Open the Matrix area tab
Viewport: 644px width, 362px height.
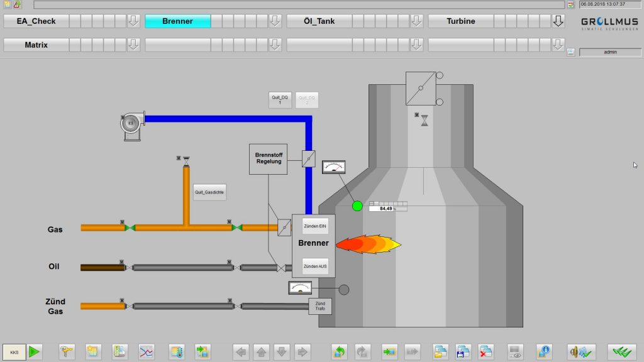pos(36,45)
